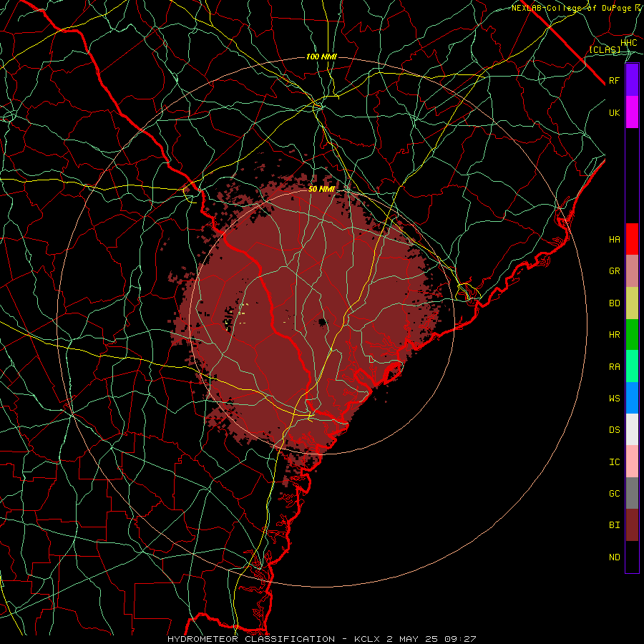The height and width of the screenshot is (644, 644).
Task: Click the KCLX radar station identifier
Action: tap(368, 639)
